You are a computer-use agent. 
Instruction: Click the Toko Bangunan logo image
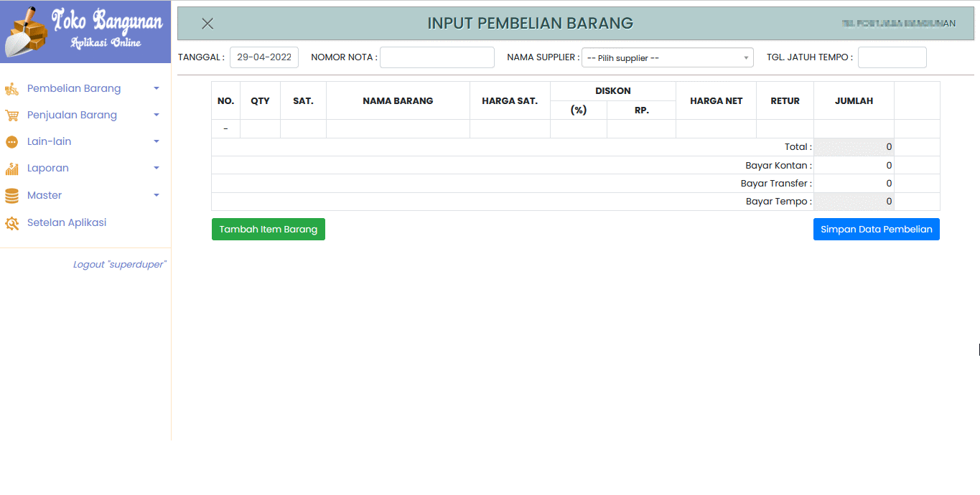[85, 32]
